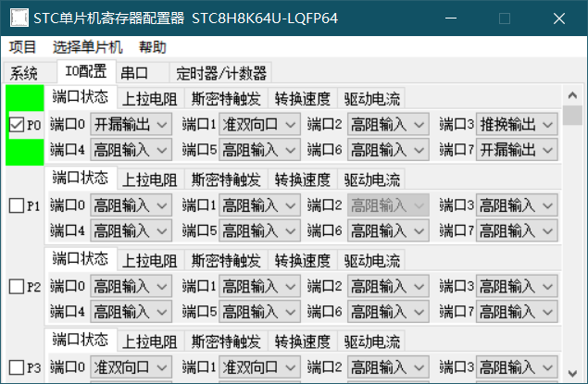588x384 pixels.
Task: Switch to the 系统 tab
Action: [30, 73]
